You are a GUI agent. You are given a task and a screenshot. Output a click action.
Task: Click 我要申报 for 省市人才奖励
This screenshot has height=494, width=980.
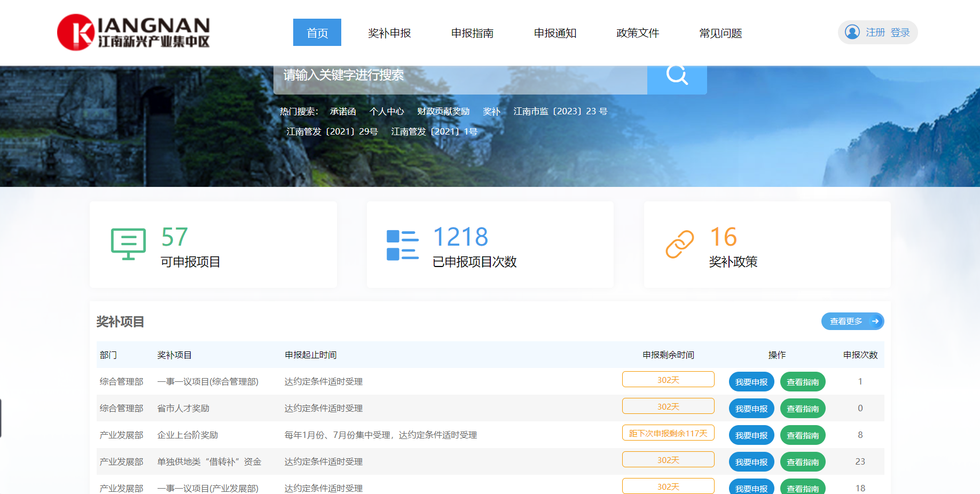751,409
